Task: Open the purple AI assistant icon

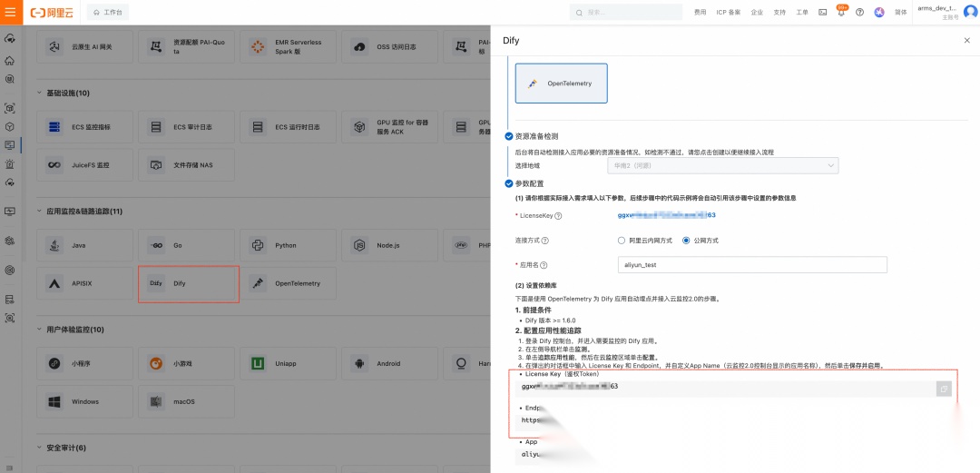Action: point(879,13)
